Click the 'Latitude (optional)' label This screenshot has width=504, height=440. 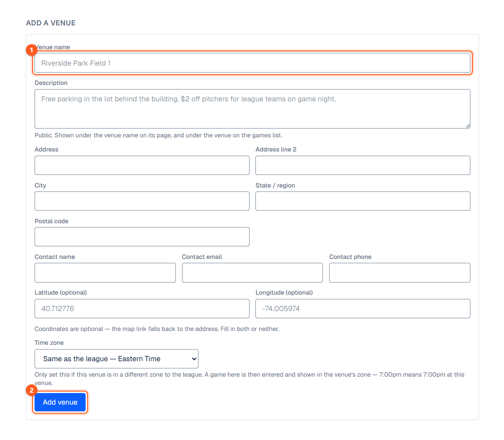pos(61,292)
